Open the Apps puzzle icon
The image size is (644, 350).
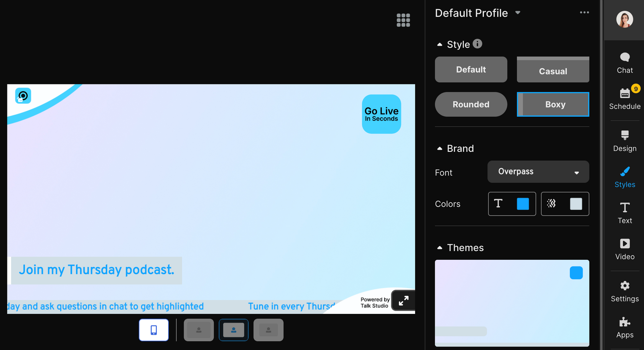[x=625, y=327]
